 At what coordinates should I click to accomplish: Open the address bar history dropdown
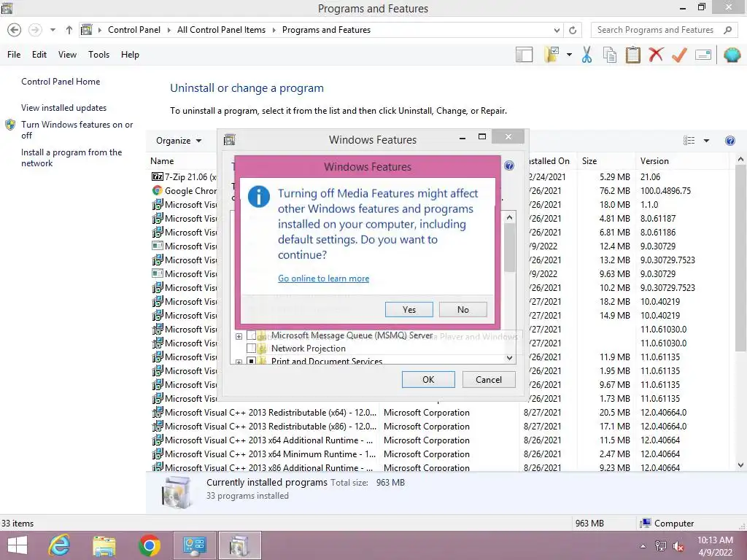[557, 30]
